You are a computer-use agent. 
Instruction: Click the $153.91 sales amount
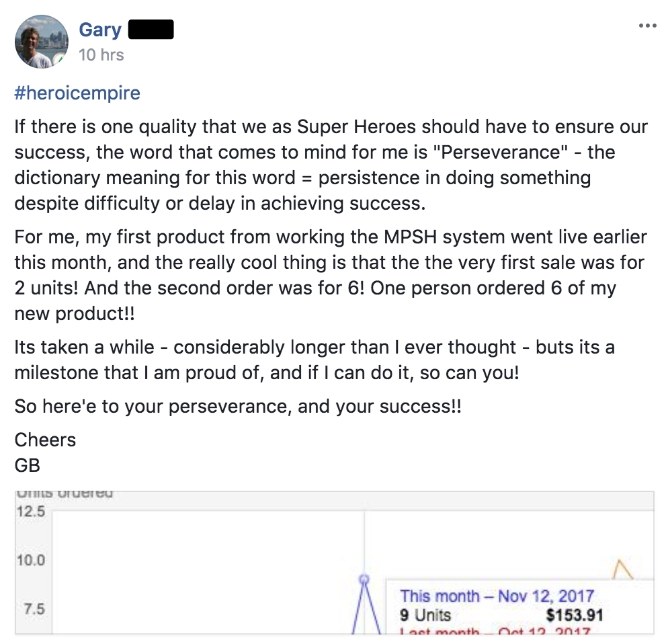point(575,614)
